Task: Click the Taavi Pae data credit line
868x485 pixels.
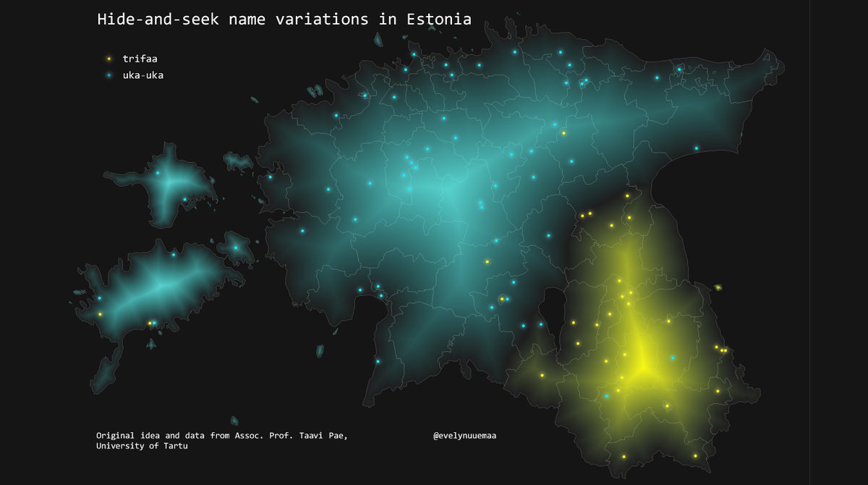Action: tap(221, 435)
